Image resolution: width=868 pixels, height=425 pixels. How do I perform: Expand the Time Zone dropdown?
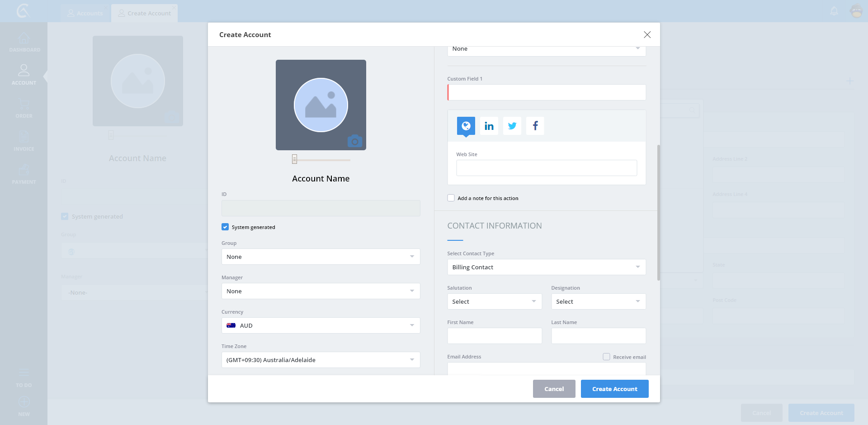321,360
